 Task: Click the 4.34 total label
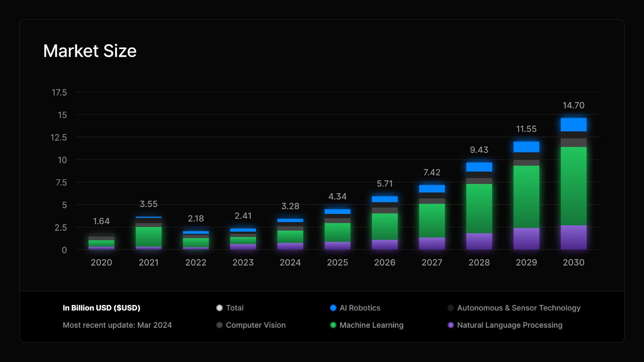[337, 197]
